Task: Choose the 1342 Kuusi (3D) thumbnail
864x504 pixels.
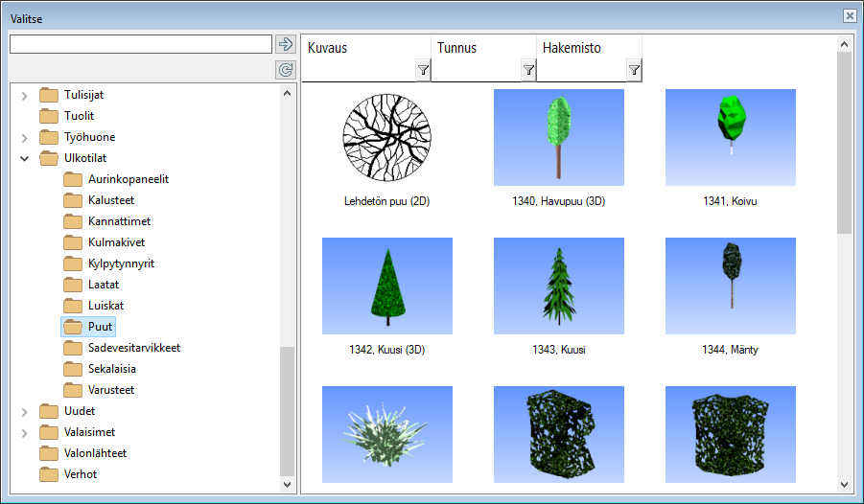Action: (x=386, y=286)
